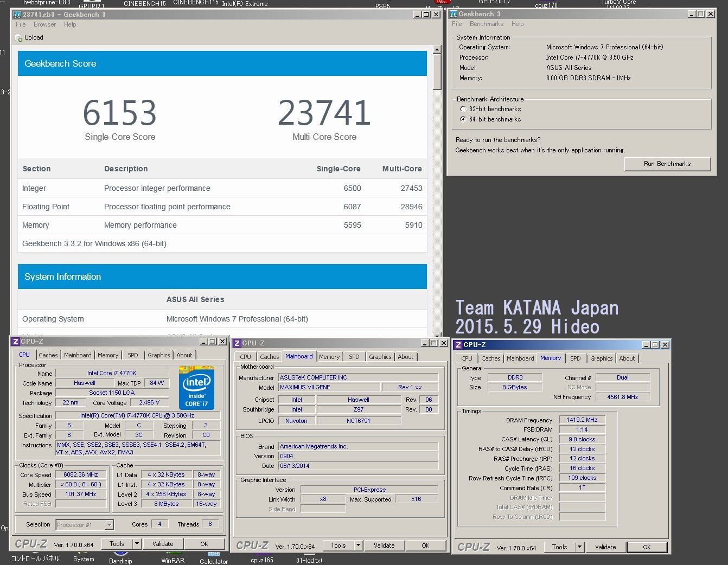Image resolution: width=728 pixels, height=565 pixels.
Task: Open Tools dropdown arrow in Mainboard window
Action: point(358,545)
